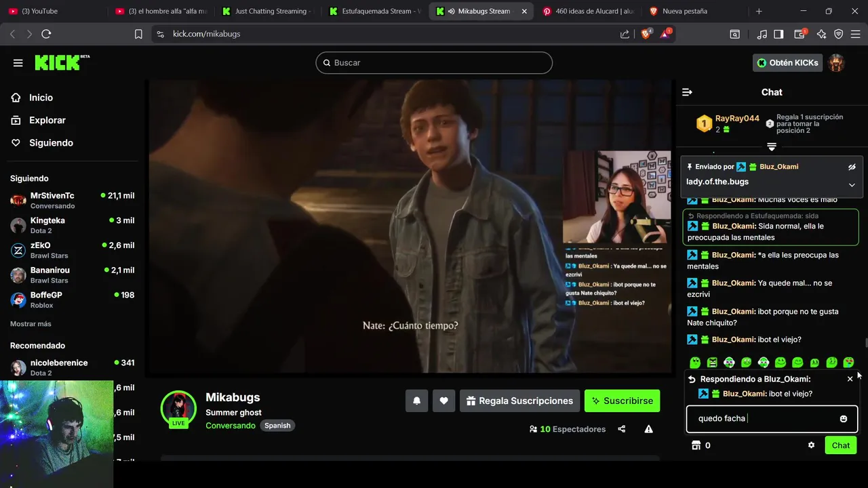The width and height of the screenshot is (868, 488).
Task: Open the browser music playlist icon
Action: coord(762,34)
